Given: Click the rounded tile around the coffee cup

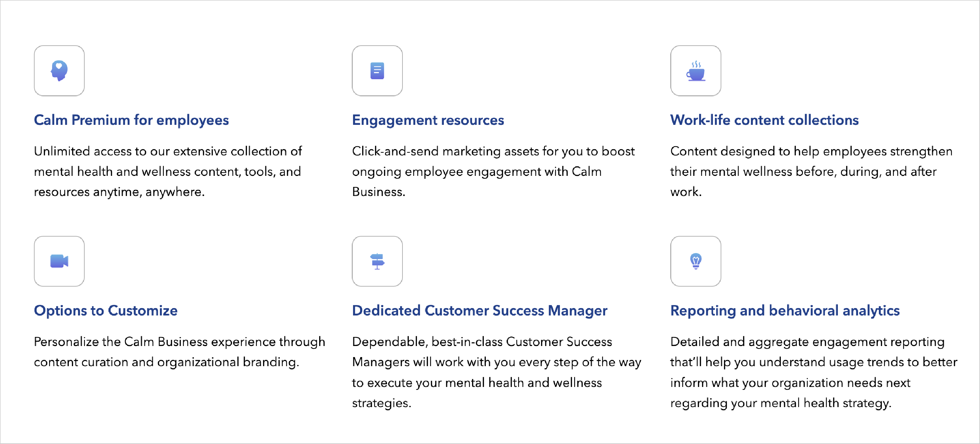Looking at the screenshot, I should click(x=695, y=71).
